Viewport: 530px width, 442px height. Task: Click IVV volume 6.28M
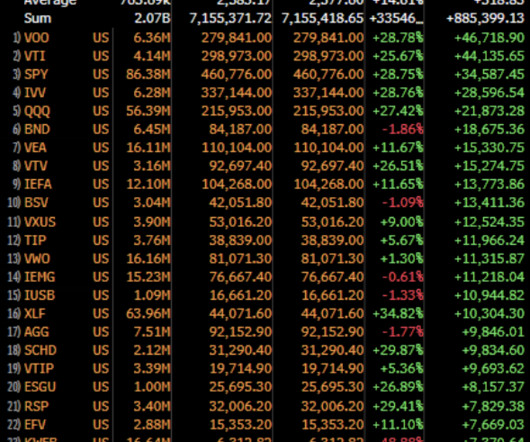(x=152, y=92)
